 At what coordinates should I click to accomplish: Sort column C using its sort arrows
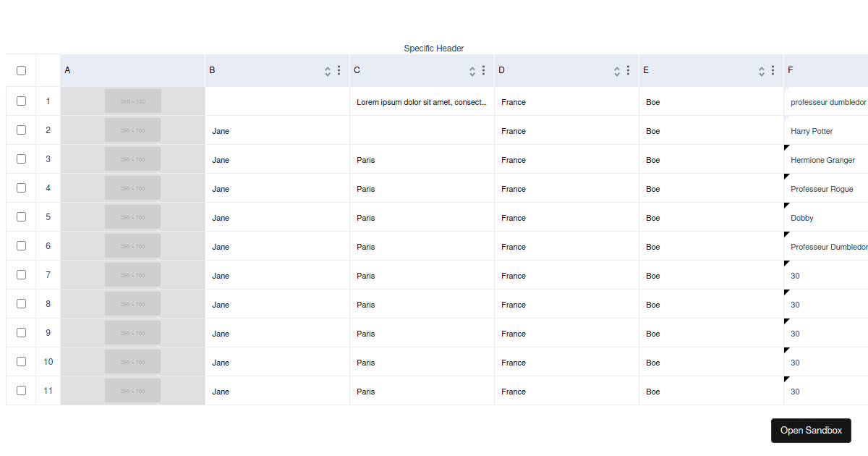(472, 70)
